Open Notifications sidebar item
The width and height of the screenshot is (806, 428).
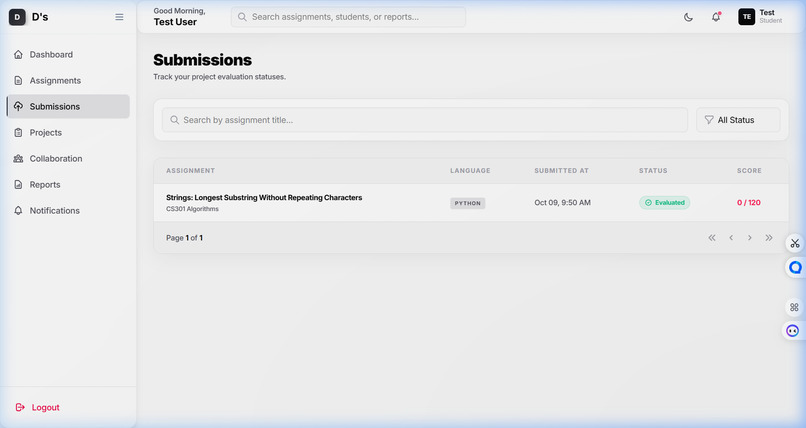pyautogui.click(x=68, y=211)
